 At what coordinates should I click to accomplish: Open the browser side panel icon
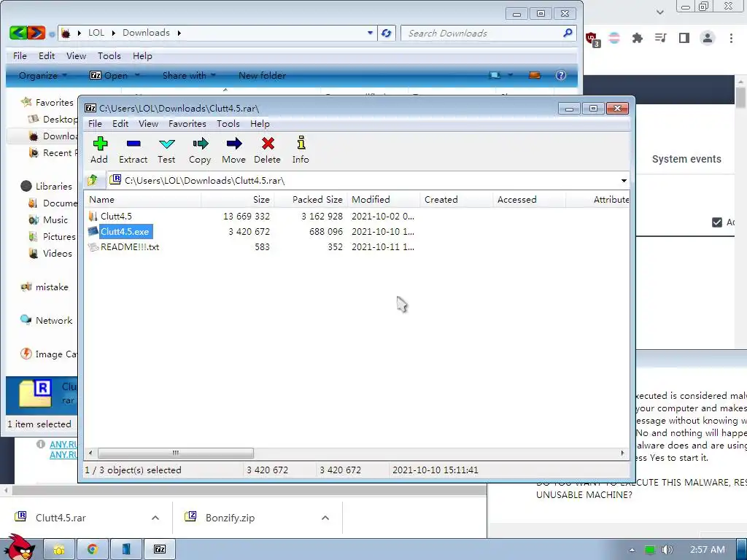(x=684, y=38)
